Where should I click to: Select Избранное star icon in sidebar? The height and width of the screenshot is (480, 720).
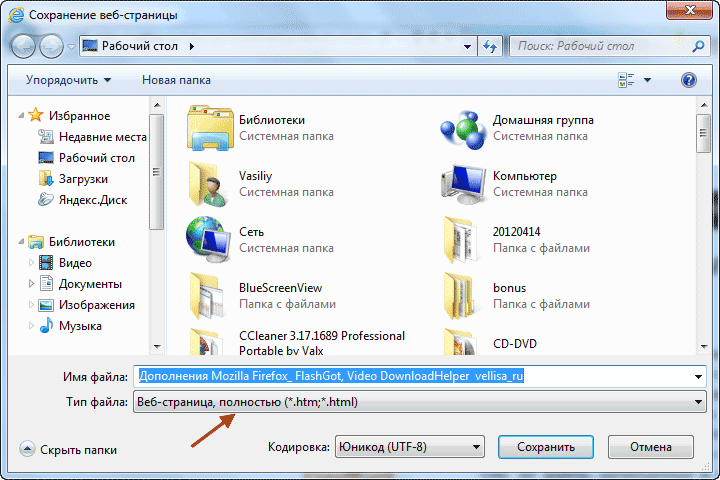(36, 115)
